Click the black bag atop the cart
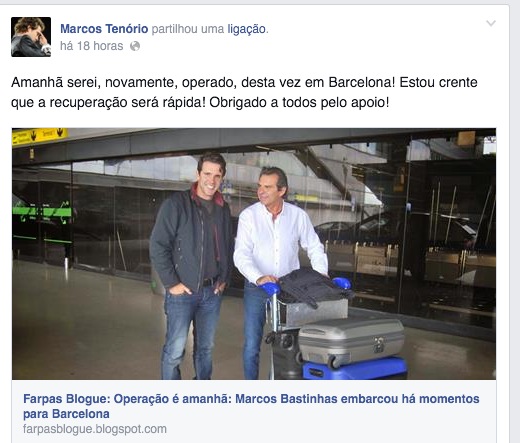This screenshot has width=520, height=443. (x=313, y=287)
